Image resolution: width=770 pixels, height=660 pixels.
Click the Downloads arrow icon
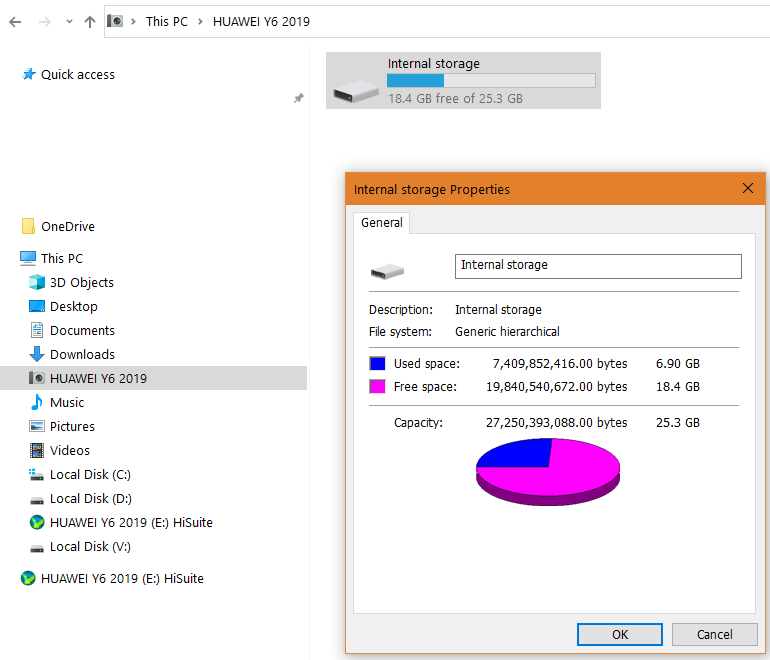click(x=37, y=354)
